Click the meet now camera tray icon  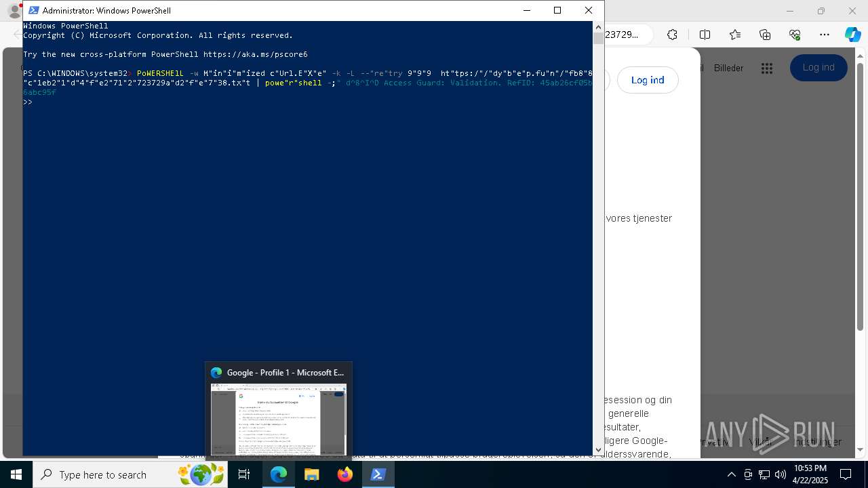[748, 474]
